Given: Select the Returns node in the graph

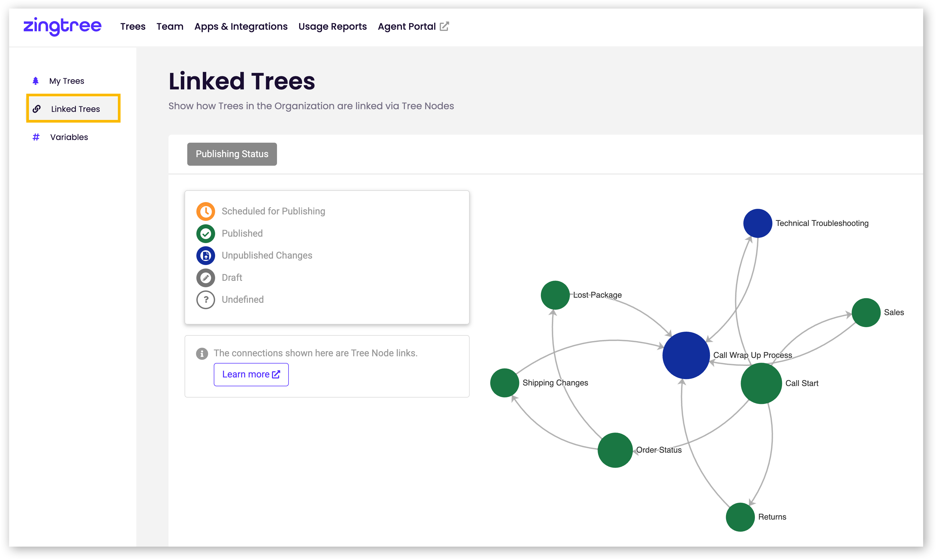Looking at the screenshot, I should pyautogui.click(x=740, y=517).
